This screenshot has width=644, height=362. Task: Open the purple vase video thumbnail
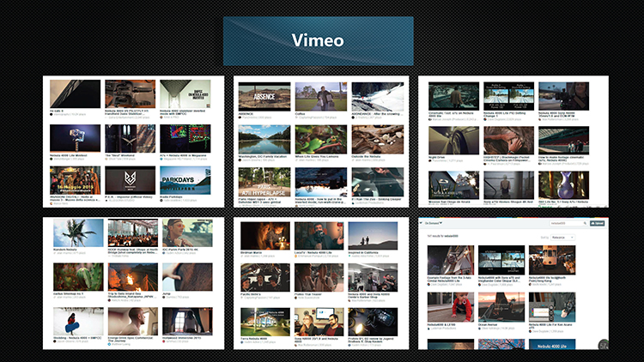pyautogui.click(x=563, y=185)
